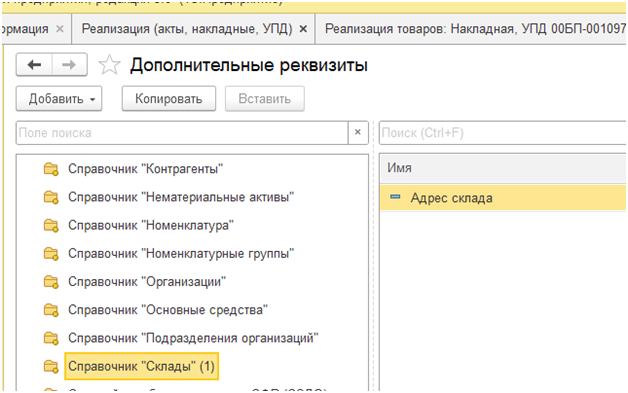Image resolution: width=628 pixels, height=393 pixels.
Task: Click the folder icon next to Справочник "Контрагенты"
Action: (51, 169)
